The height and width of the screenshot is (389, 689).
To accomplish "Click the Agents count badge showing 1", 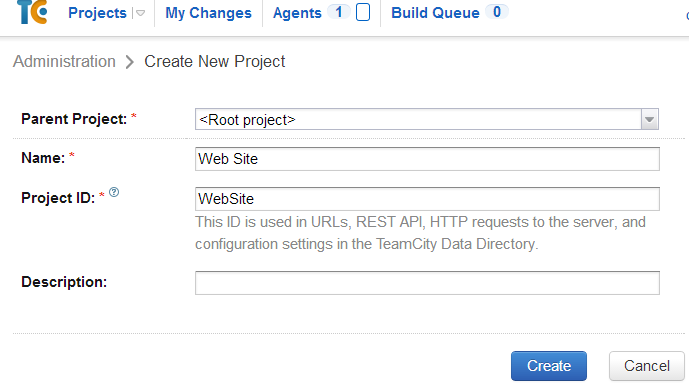I will pyautogui.click(x=338, y=12).
